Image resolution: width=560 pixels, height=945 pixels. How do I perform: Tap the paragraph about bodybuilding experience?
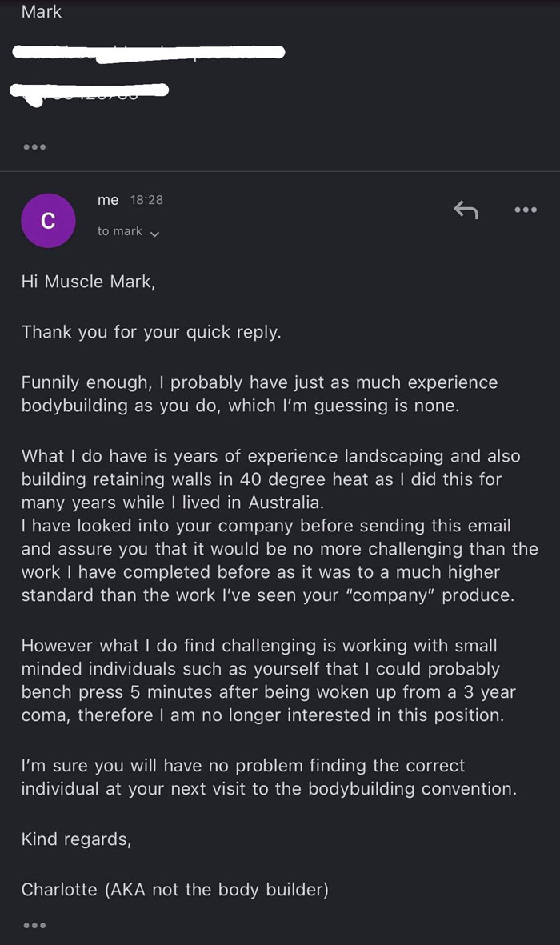(272, 394)
